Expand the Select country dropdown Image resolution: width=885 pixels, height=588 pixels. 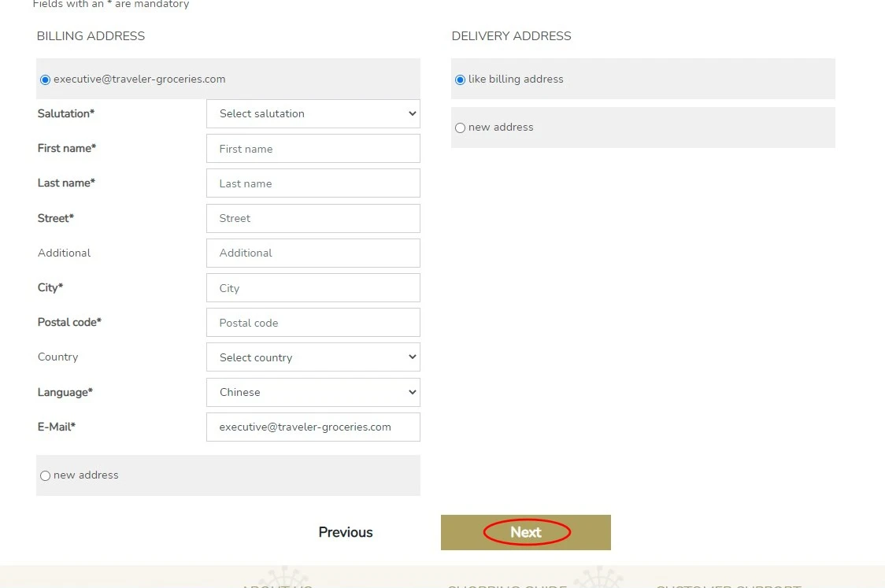click(313, 357)
